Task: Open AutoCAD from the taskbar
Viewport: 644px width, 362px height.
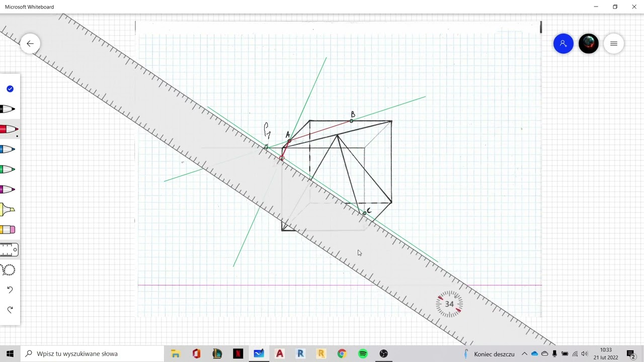Action: (280, 353)
